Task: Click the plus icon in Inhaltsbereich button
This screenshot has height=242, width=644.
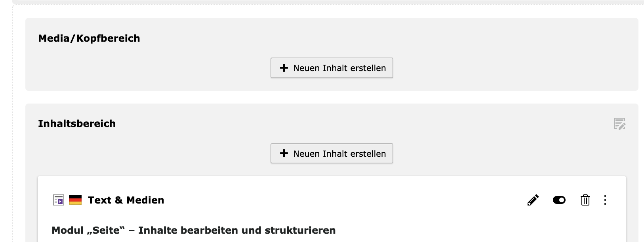Action: [284, 154]
